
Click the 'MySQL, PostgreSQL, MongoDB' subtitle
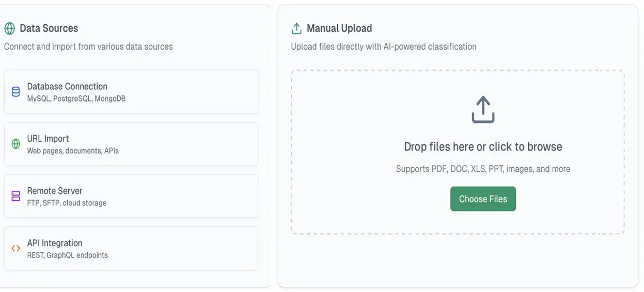(x=76, y=99)
